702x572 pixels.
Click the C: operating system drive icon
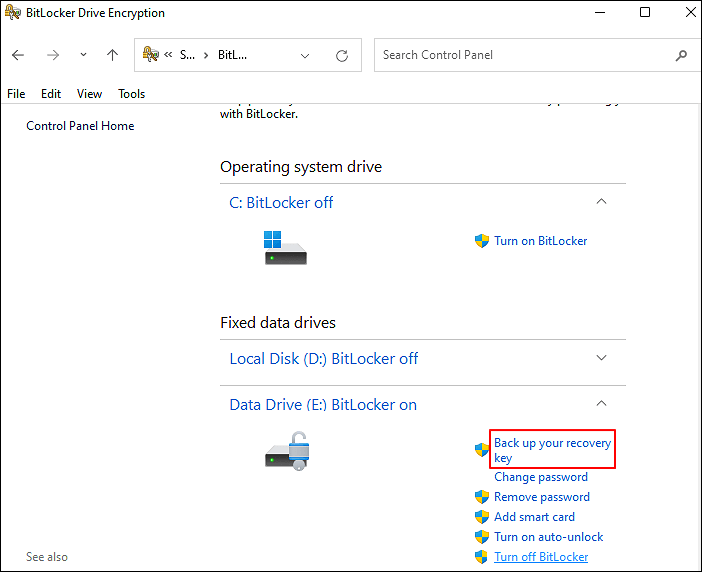(x=285, y=247)
